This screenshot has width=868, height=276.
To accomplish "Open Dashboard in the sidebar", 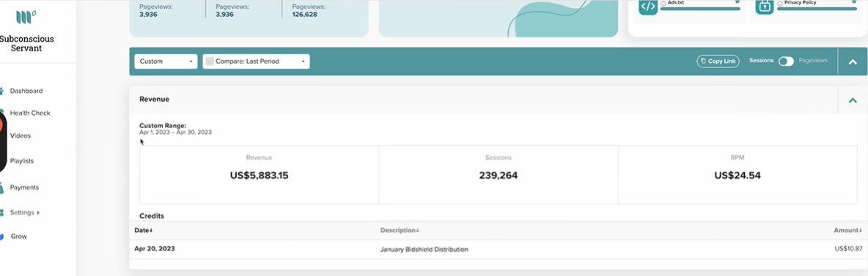I will click(26, 91).
